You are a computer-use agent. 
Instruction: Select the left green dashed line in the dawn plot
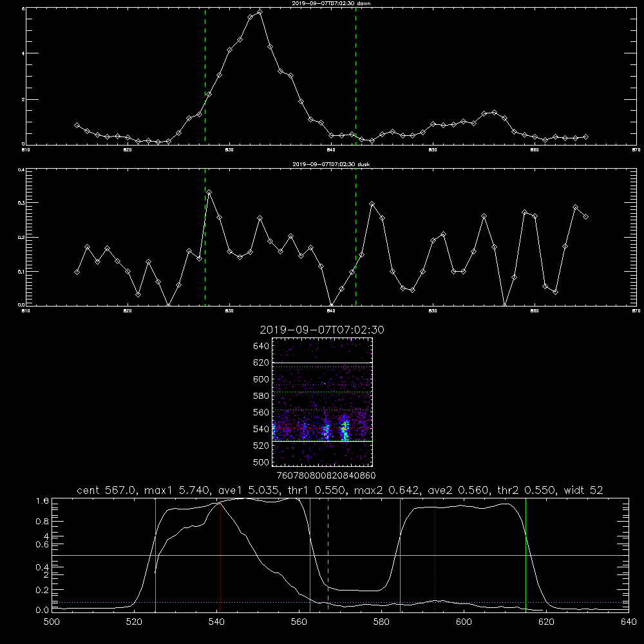click(205, 76)
